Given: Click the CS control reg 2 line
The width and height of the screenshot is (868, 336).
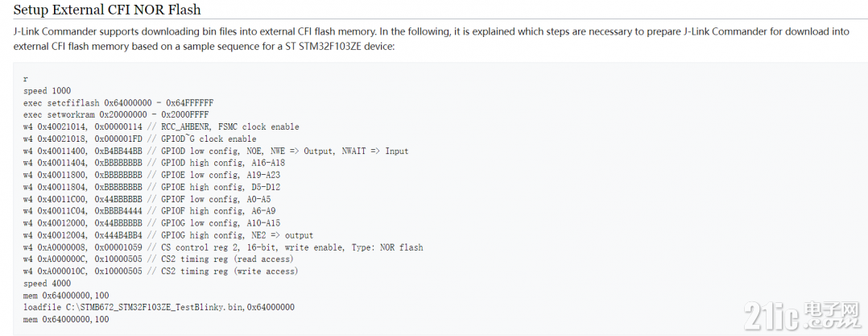Looking at the screenshot, I should (x=223, y=247).
